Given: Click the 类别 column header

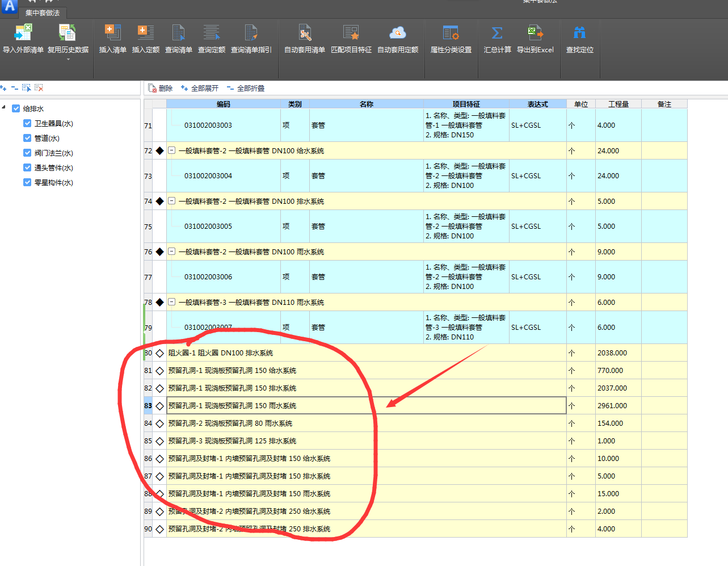Looking at the screenshot, I should (295, 104).
